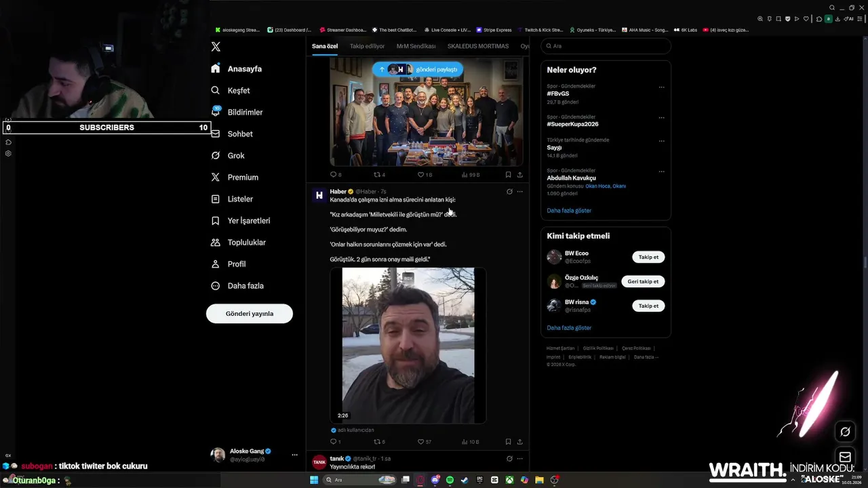This screenshot has width=868, height=488.
Task: Open Bildirimler notifications
Action: coord(237,112)
